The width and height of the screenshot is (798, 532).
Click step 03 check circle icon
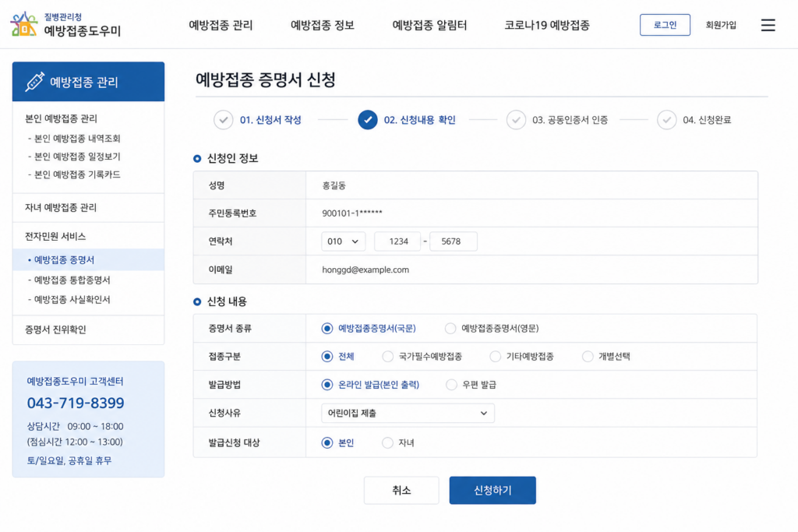pyautogui.click(x=516, y=120)
